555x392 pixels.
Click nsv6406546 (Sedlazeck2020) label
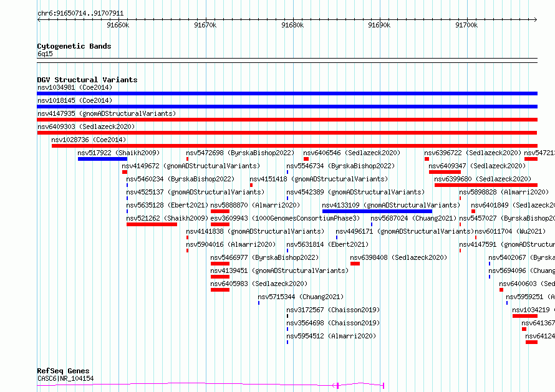(352, 153)
